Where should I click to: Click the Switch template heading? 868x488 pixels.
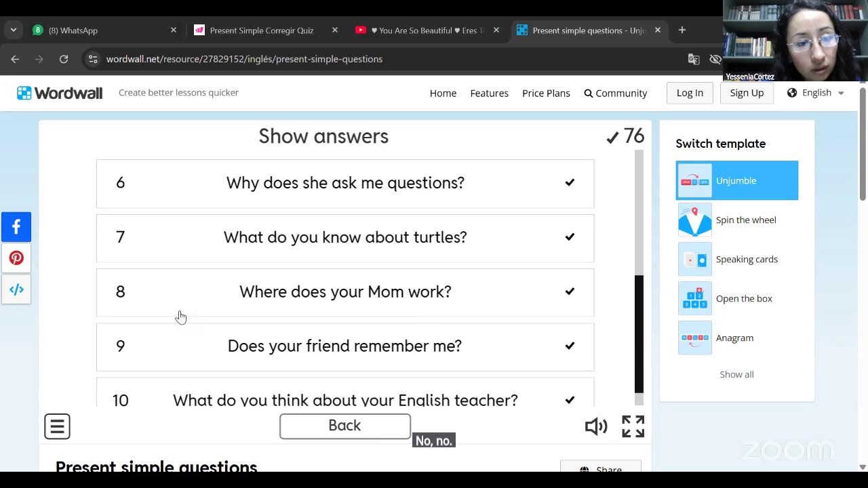tap(720, 144)
